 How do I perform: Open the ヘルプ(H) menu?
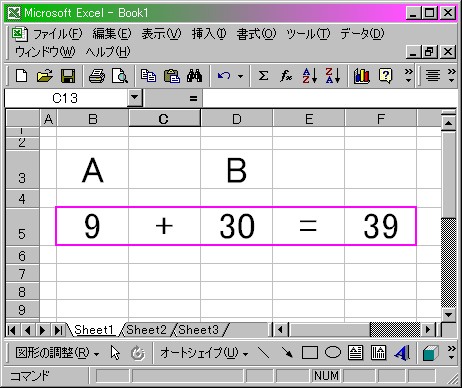point(108,52)
